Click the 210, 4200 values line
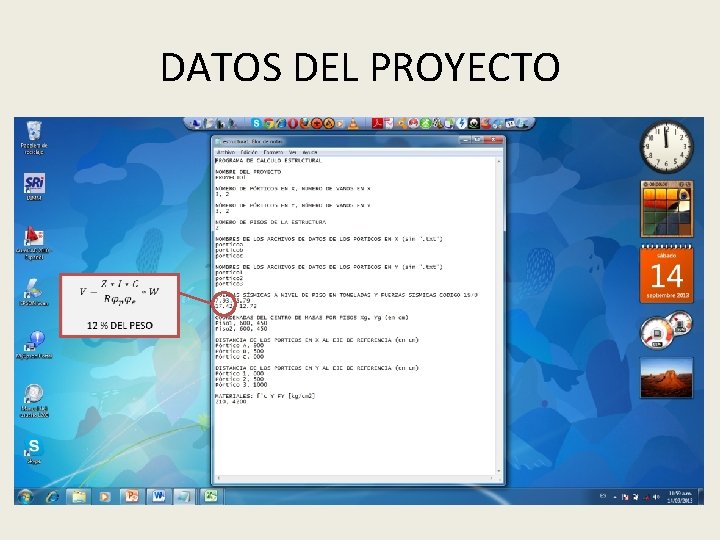This screenshot has width=720, height=540. (231, 402)
